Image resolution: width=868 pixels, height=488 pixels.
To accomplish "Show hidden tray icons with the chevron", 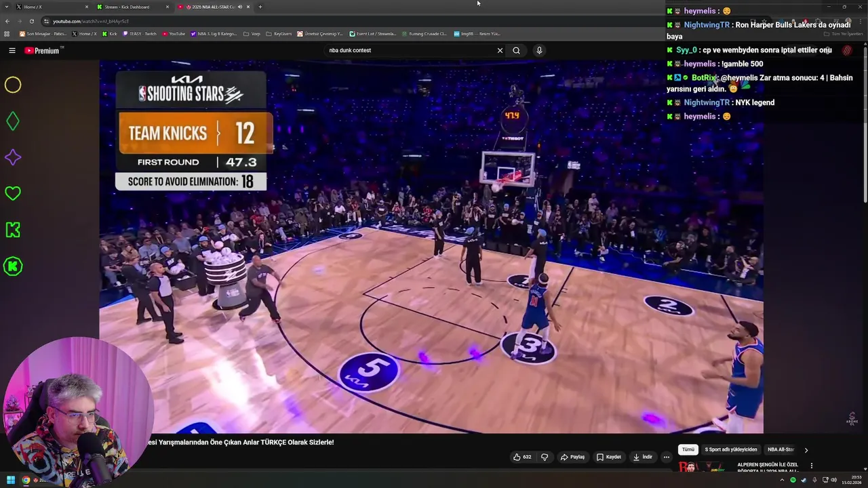I will click(782, 480).
